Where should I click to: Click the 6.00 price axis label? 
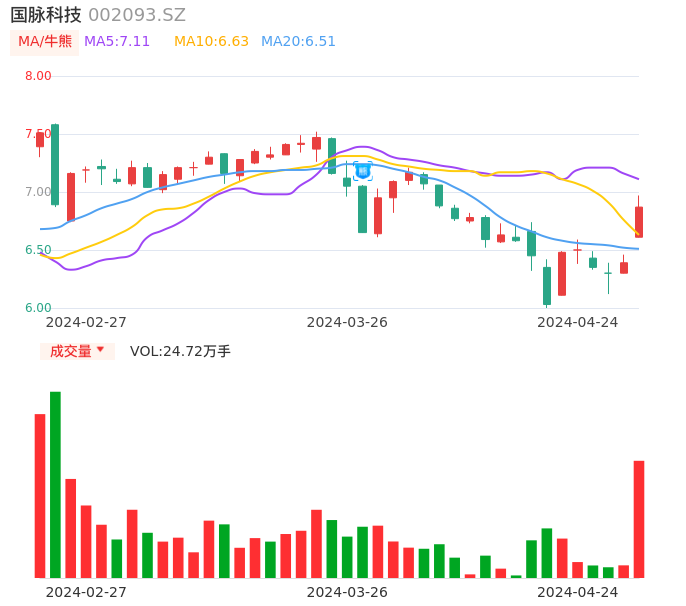(38, 308)
